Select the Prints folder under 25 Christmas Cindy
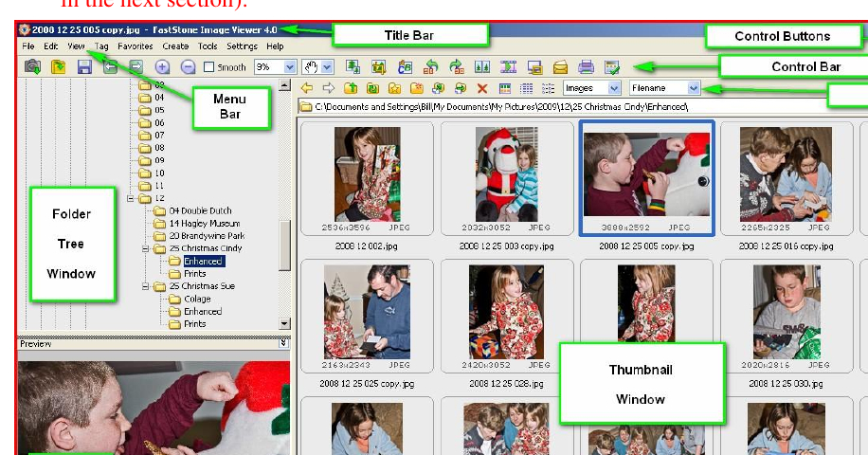The image size is (868, 455). click(x=194, y=274)
